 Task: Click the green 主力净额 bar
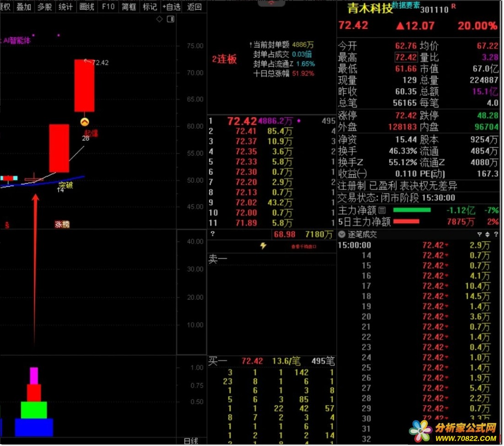[x=412, y=210]
